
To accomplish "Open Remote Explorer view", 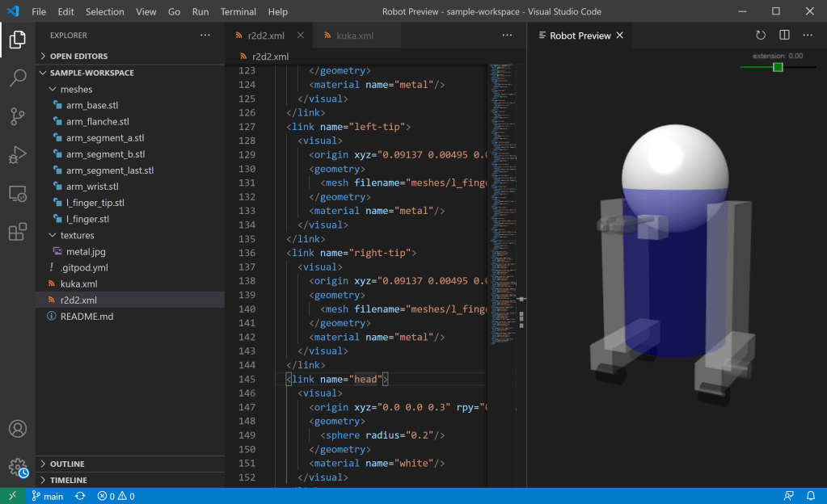I will (17, 194).
